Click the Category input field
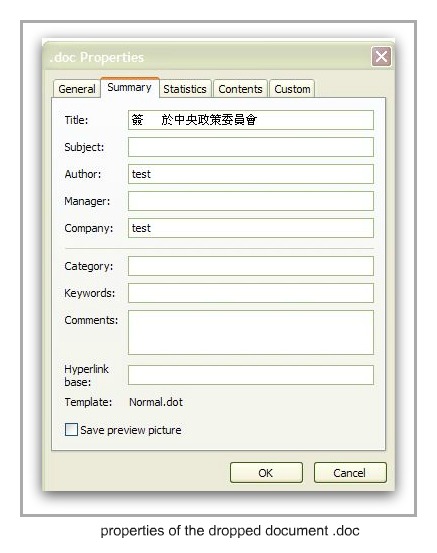Image resolution: width=437 pixels, height=553 pixels. click(251, 266)
